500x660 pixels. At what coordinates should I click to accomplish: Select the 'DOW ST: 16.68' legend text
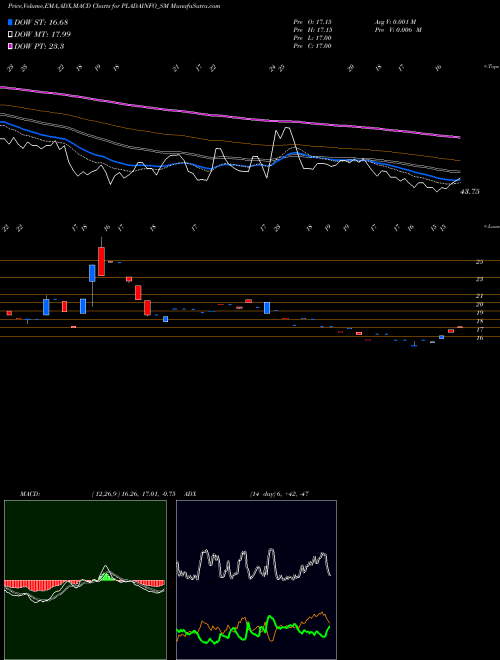[41, 22]
